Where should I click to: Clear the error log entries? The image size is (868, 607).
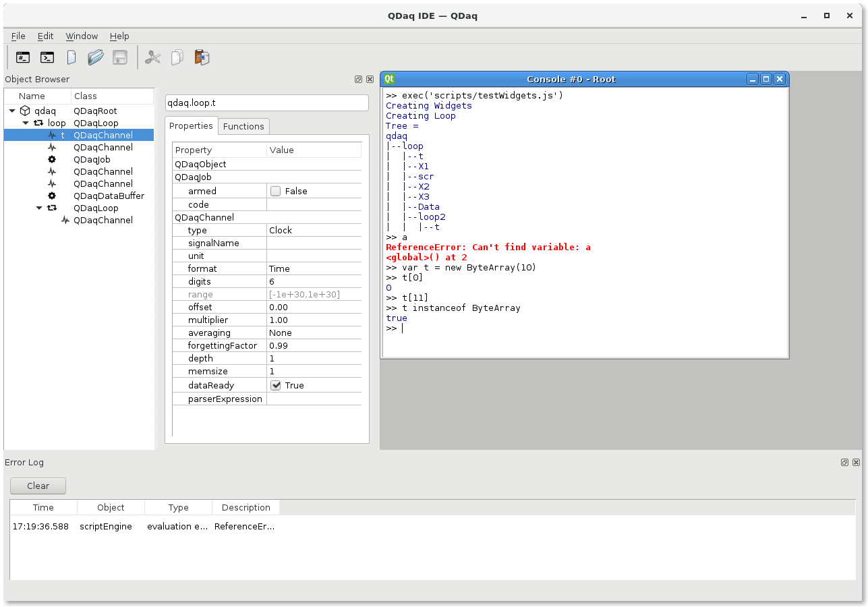(38, 486)
